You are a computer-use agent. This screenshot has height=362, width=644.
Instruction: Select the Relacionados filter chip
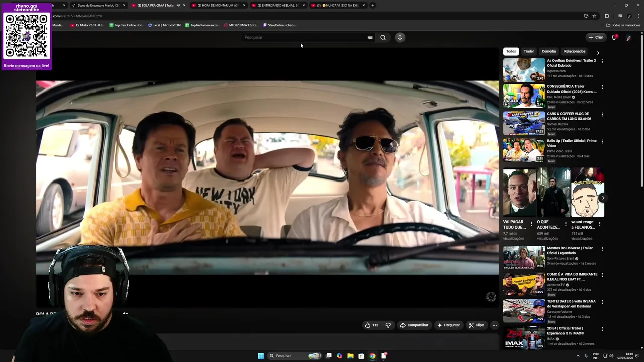(575, 51)
